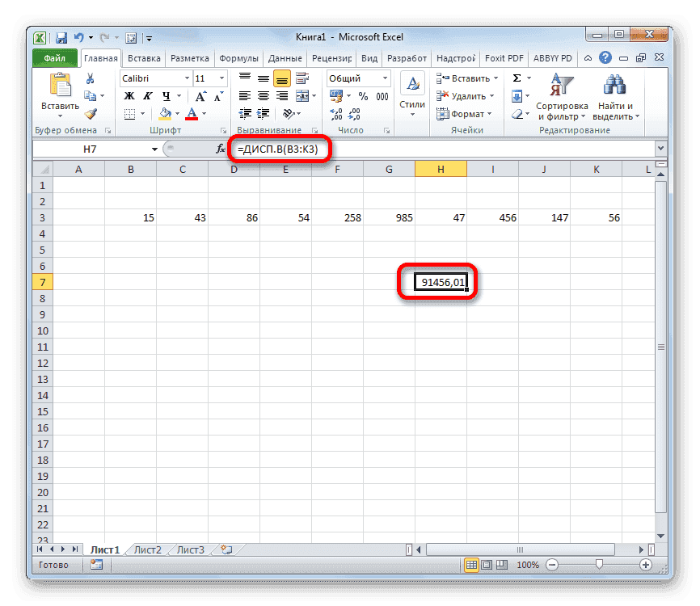Click the AutoSum sigma icon
This screenshot has width=700, height=606.
pyautogui.click(x=515, y=77)
